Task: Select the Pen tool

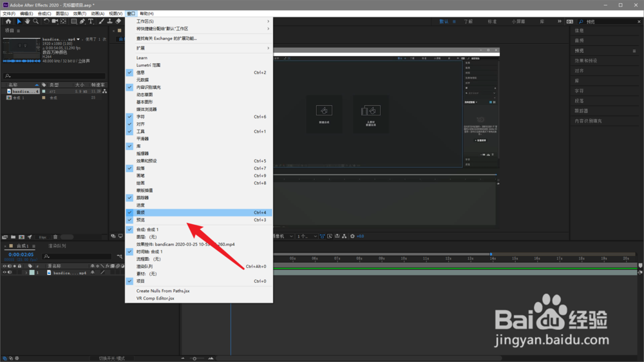Action: pyautogui.click(x=82, y=21)
